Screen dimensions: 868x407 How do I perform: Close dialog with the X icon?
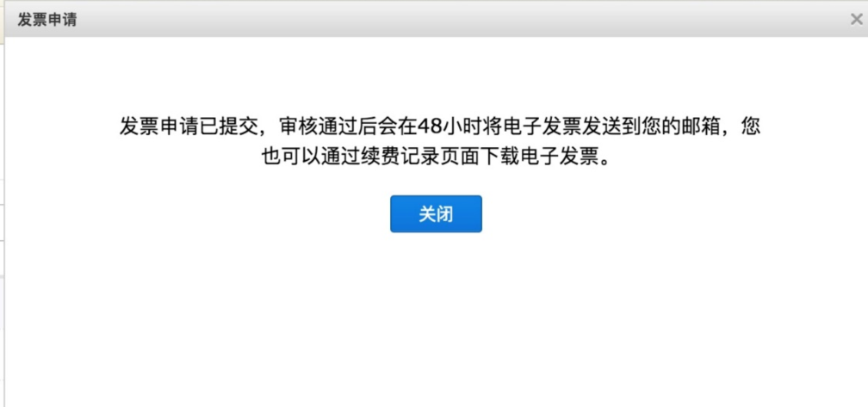tap(856, 19)
